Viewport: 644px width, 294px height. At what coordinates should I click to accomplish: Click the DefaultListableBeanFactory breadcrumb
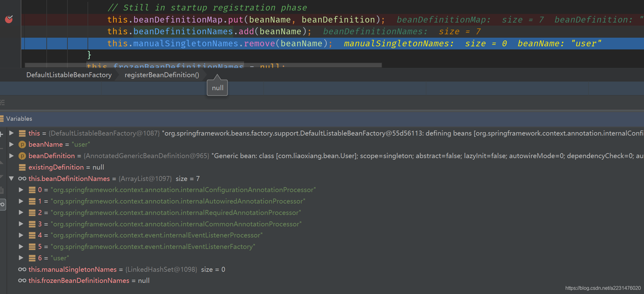click(69, 75)
